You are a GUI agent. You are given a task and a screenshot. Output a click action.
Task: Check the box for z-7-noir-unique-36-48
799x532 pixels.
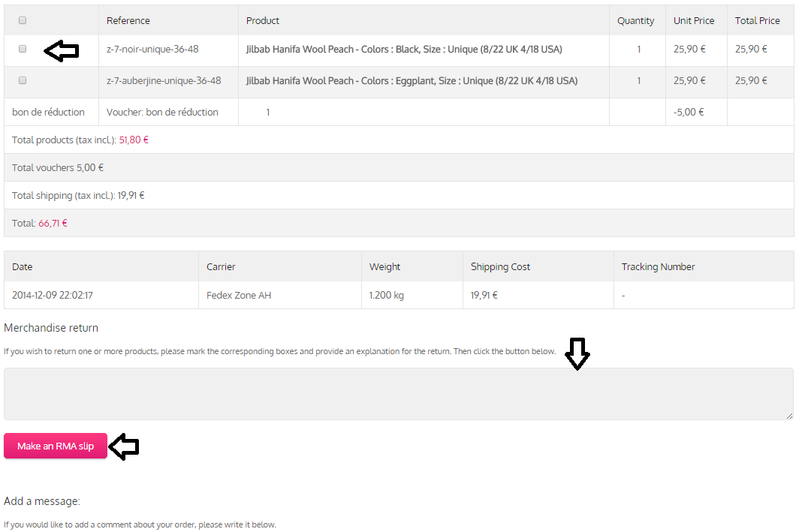coord(23,49)
